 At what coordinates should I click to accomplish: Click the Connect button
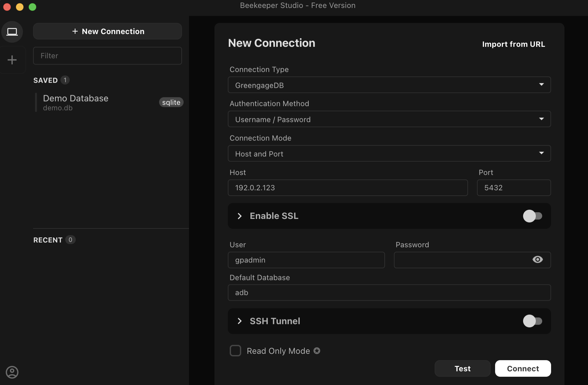pos(523,368)
